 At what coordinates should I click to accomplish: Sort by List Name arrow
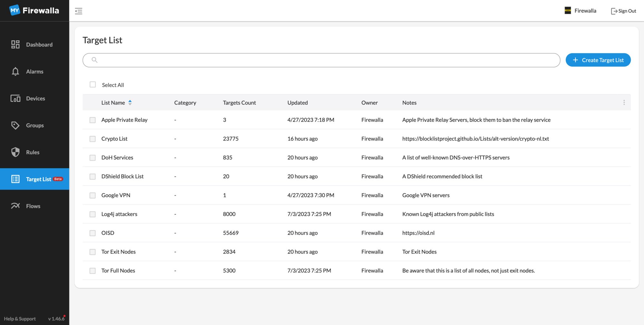click(x=130, y=103)
